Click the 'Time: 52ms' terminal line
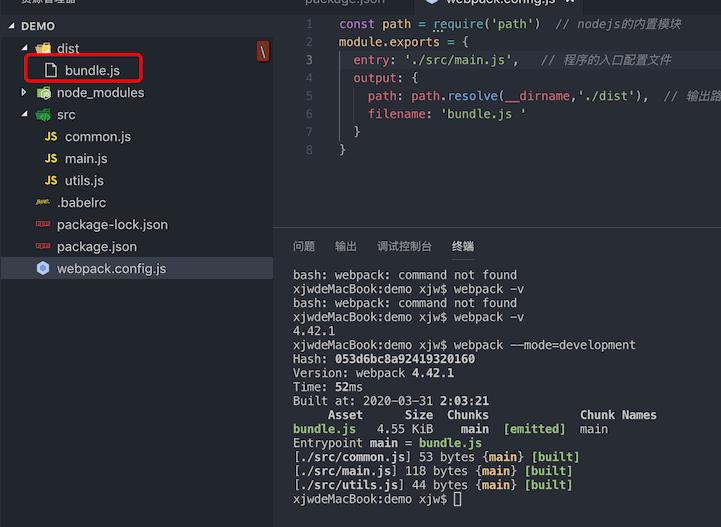 pyautogui.click(x=328, y=387)
